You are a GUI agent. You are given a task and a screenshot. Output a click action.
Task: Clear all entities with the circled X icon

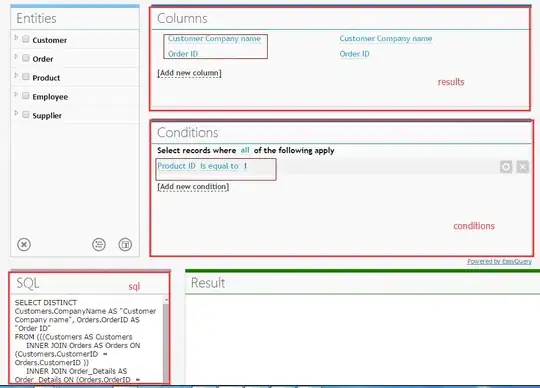(24, 244)
